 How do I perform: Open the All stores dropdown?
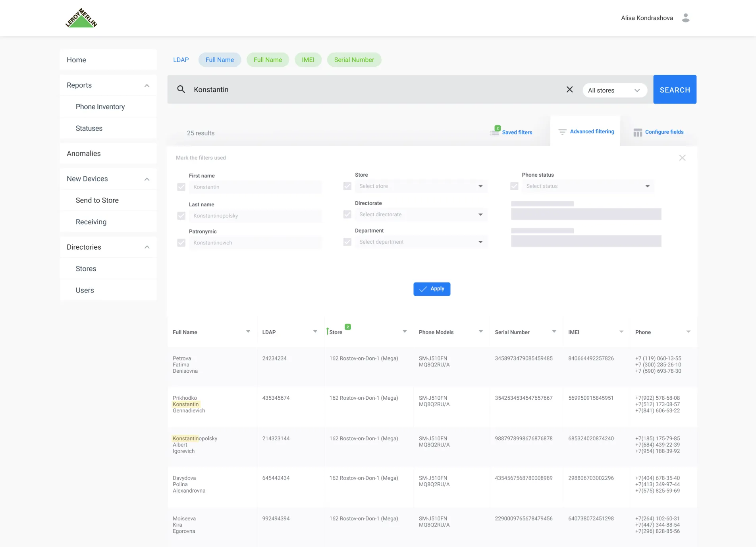click(x=614, y=90)
